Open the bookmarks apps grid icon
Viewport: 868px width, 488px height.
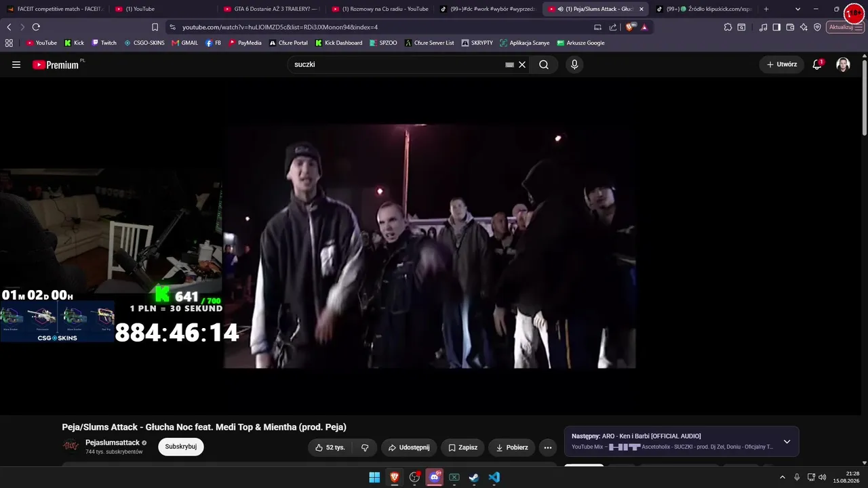click(9, 43)
